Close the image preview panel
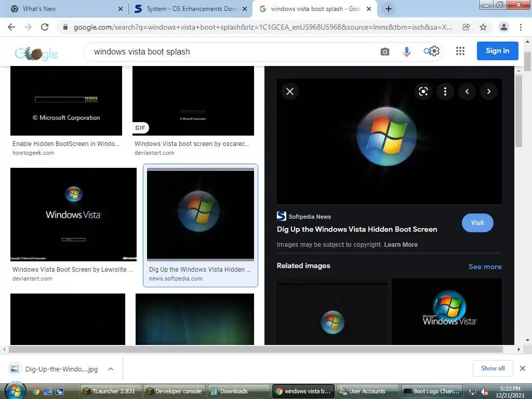Screen dimensions: 532x399 (x=290, y=91)
